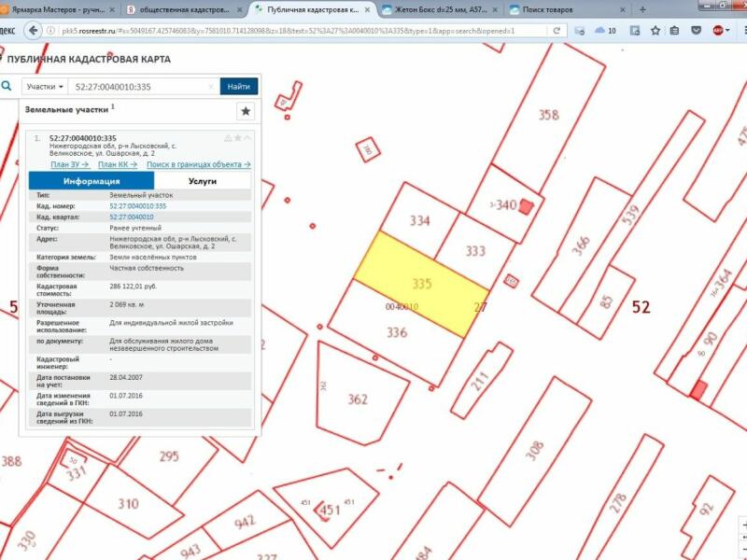Image resolution: width=747 pixels, height=560 pixels.
Task: Open the red adblock extension icon
Action: point(718,31)
